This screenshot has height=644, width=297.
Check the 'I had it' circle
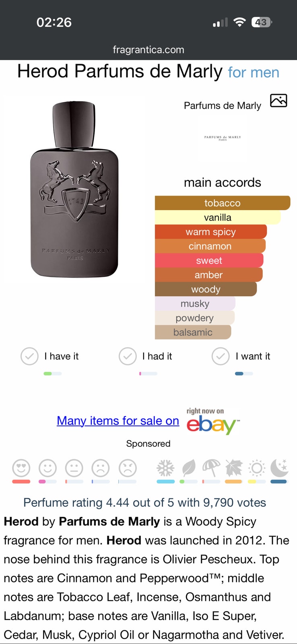pyautogui.click(x=128, y=356)
